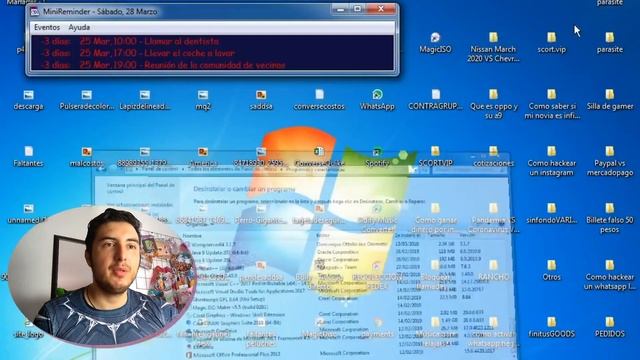The image size is (640, 360).
Task: Launch Spotify from the desktop icon
Action: click(x=377, y=157)
